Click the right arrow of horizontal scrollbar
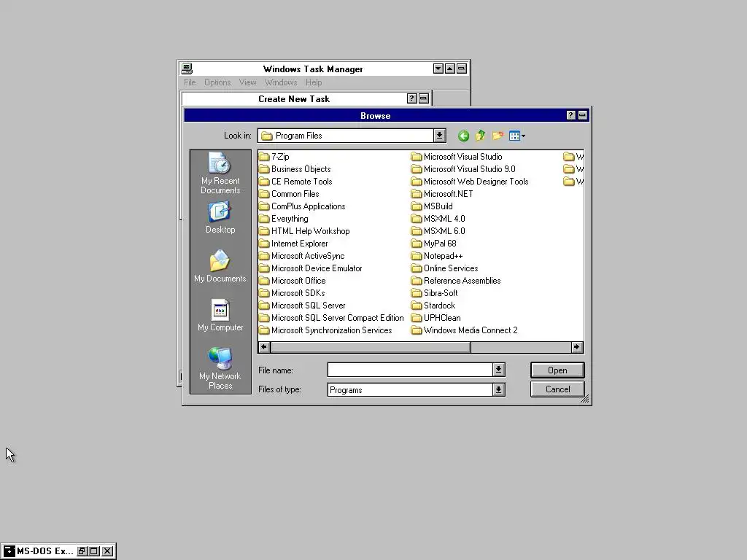The width and height of the screenshot is (747, 560). [x=576, y=347]
